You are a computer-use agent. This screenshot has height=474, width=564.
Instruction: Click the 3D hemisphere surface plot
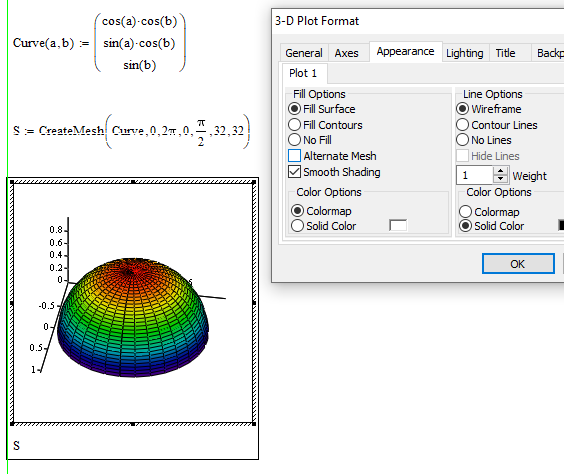(x=133, y=316)
